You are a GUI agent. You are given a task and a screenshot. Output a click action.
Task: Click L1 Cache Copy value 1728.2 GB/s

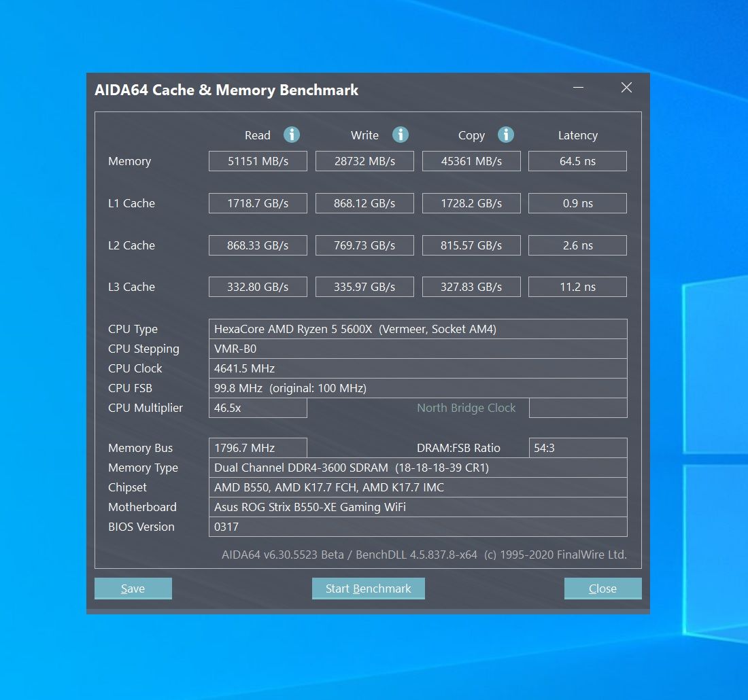[x=471, y=203]
